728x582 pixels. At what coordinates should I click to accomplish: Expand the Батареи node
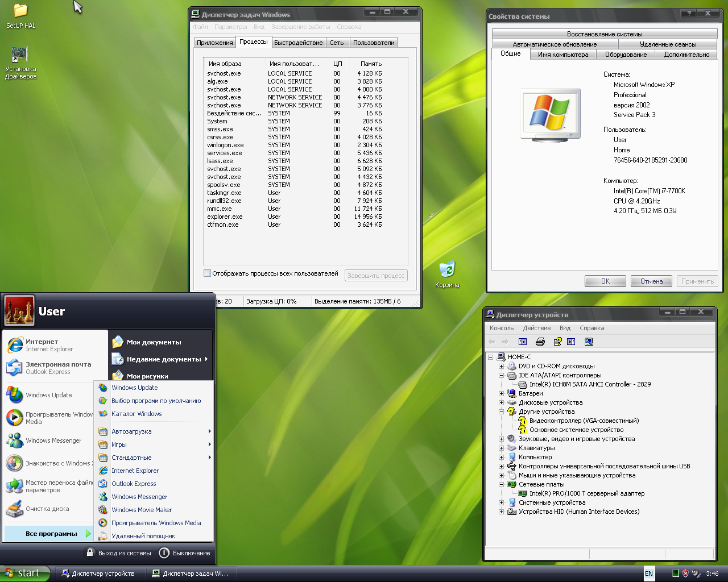501,393
